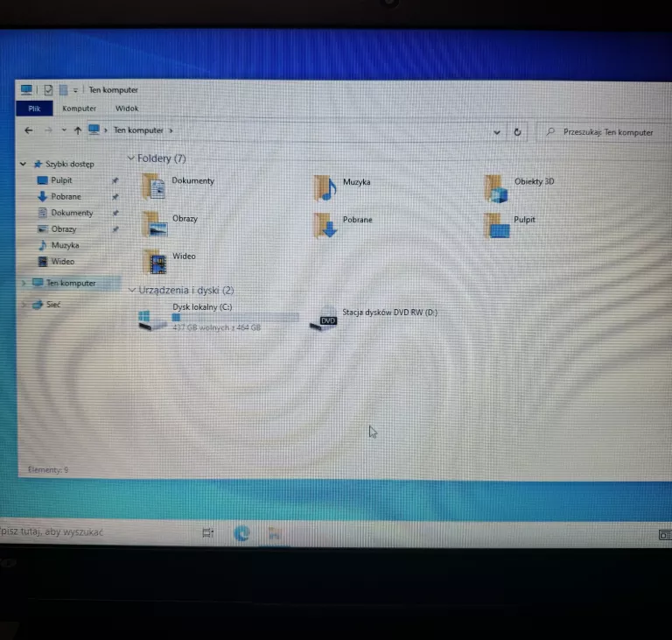Image resolution: width=672 pixels, height=640 pixels.
Task: Open the Dokumenty folder icon
Action: 155,186
